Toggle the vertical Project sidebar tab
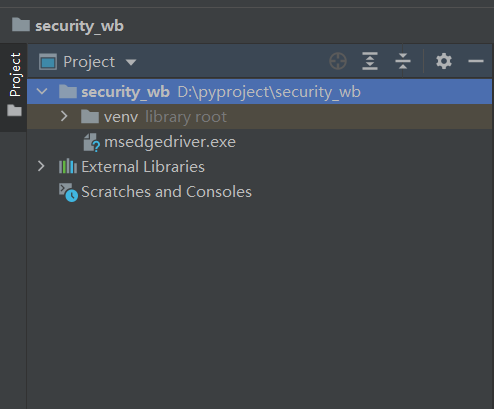Image resolution: width=494 pixels, height=409 pixels. point(15,84)
